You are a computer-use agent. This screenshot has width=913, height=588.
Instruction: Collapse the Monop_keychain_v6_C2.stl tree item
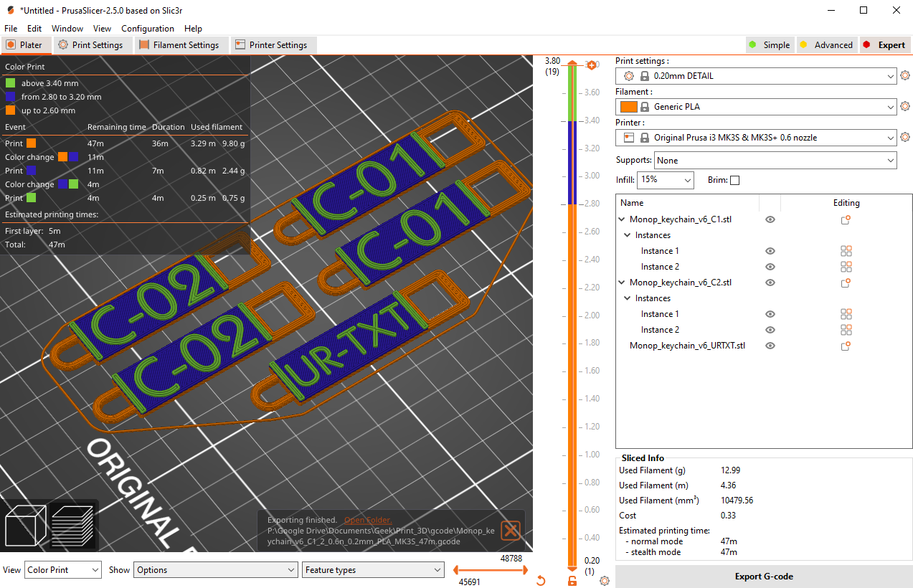click(x=622, y=283)
